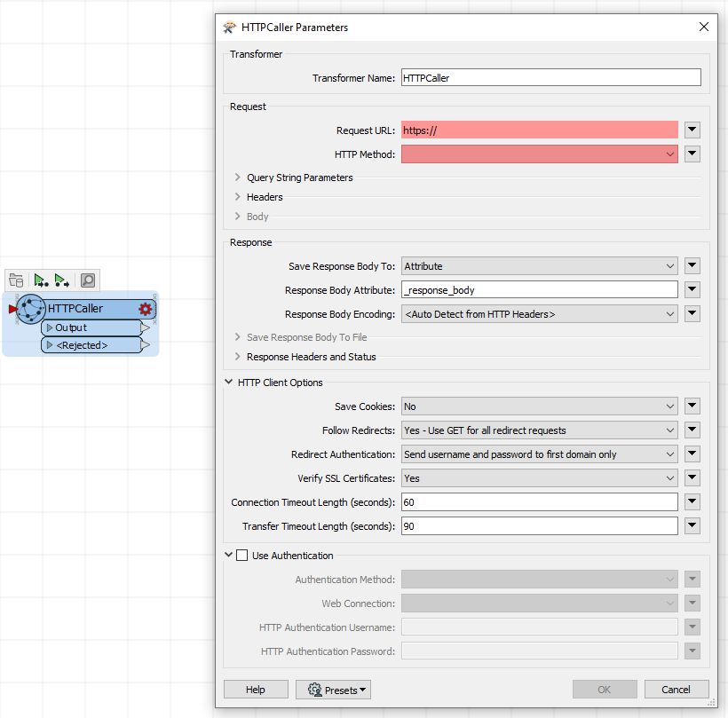Open Follow Redirects options arrow menu
Image resolution: width=728 pixels, height=718 pixels.
692,430
